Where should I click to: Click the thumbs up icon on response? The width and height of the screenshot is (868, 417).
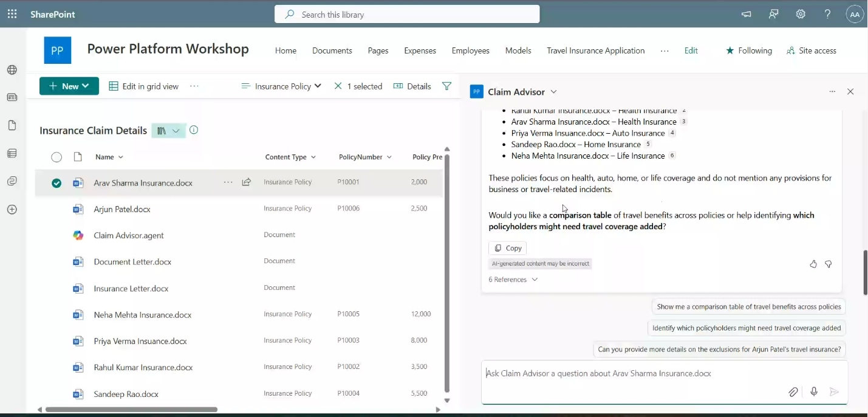813,264
